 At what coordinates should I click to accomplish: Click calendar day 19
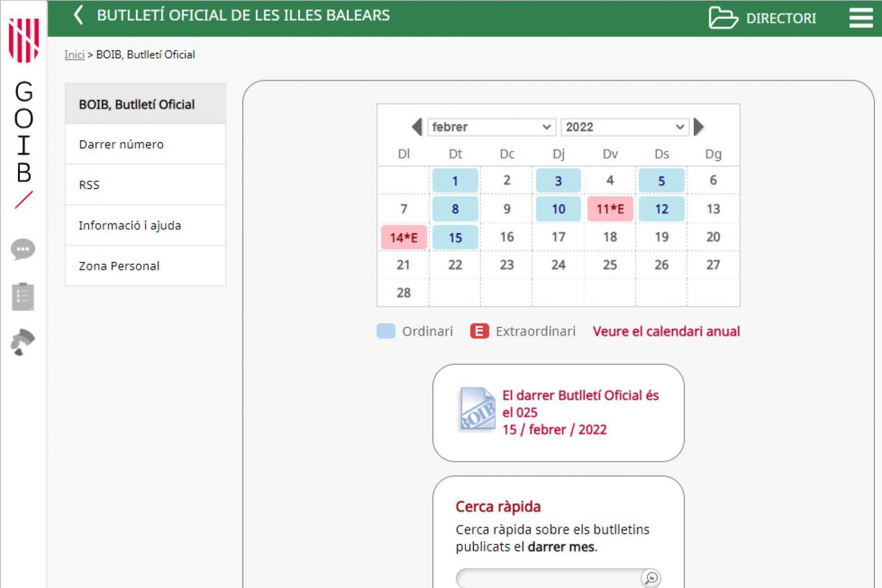click(x=661, y=237)
